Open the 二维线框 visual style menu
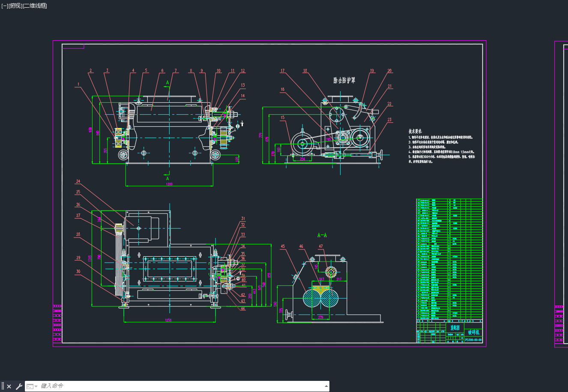 pos(35,6)
